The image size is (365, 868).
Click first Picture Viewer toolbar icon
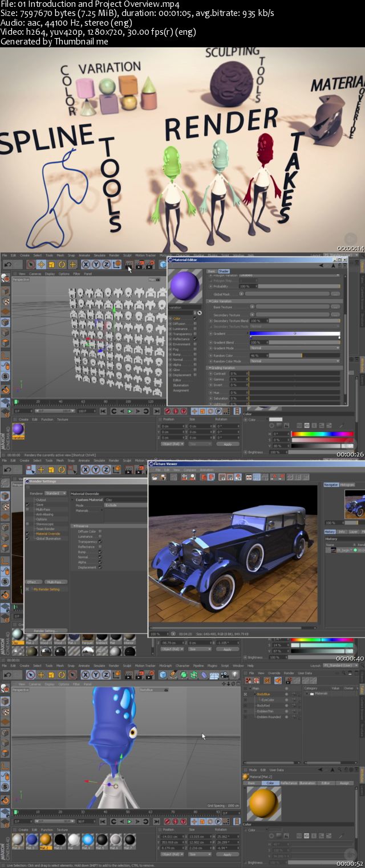(154, 477)
